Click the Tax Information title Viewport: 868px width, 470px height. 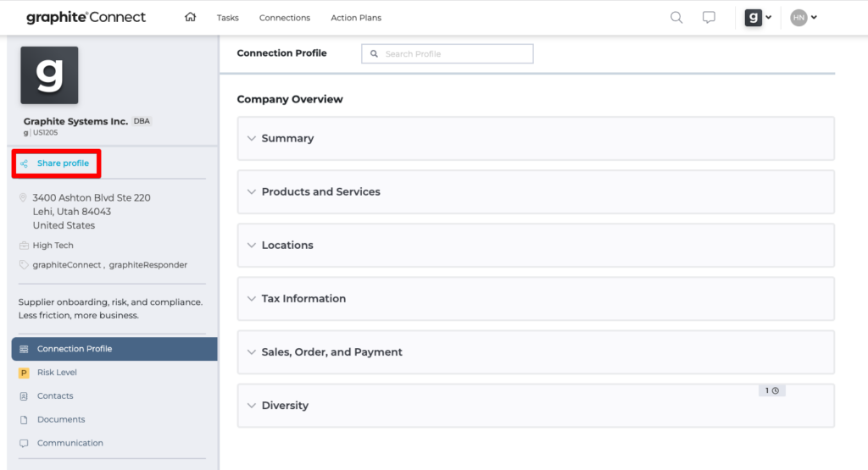pos(304,299)
